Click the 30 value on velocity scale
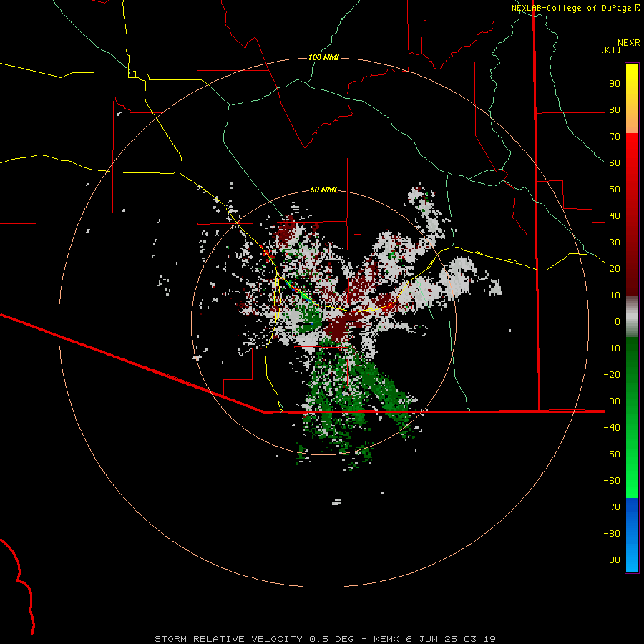This screenshot has width=644, height=644. (x=615, y=243)
